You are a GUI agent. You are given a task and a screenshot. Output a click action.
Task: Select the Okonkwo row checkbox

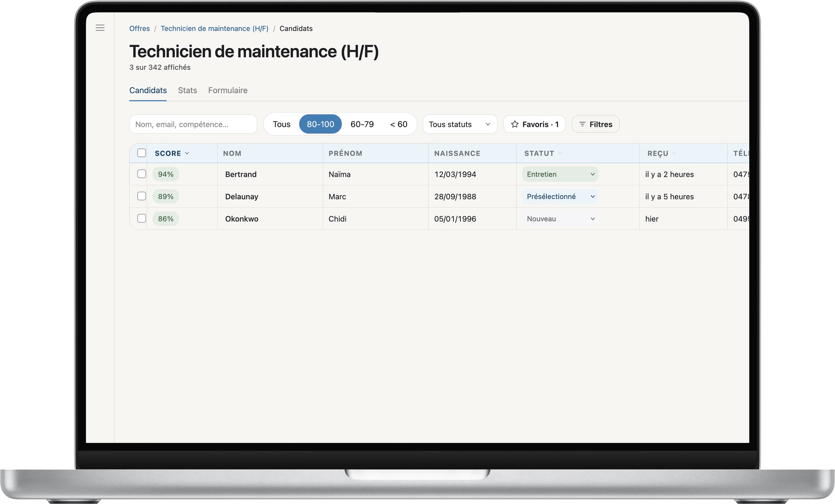pyautogui.click(x=142, y=218)
